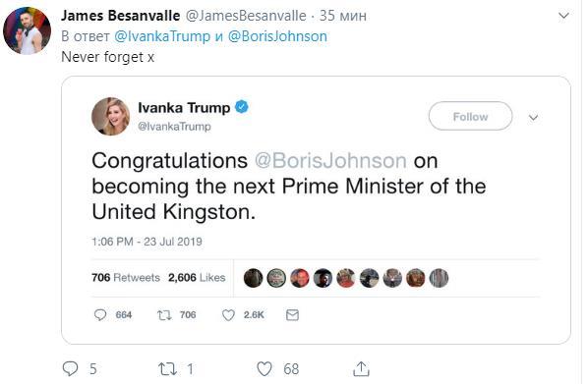
Task: Click the retweet icon showing 706
Action: 164,315
